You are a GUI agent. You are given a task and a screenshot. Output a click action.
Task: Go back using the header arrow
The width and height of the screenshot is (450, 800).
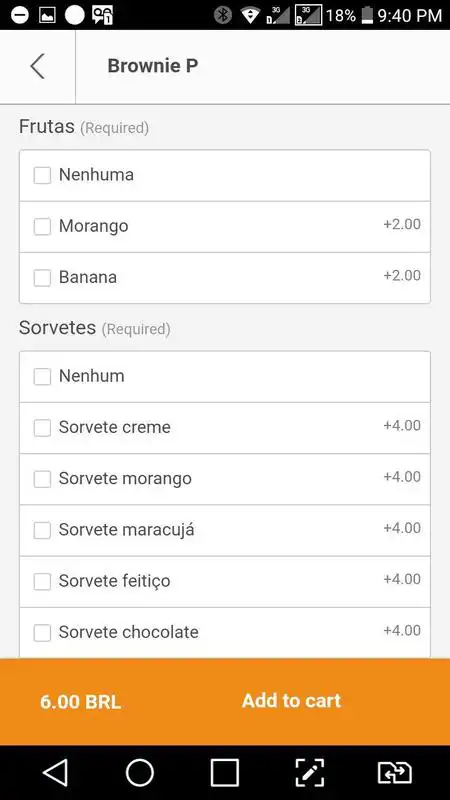pyautogui.click(x=37, y=66)
